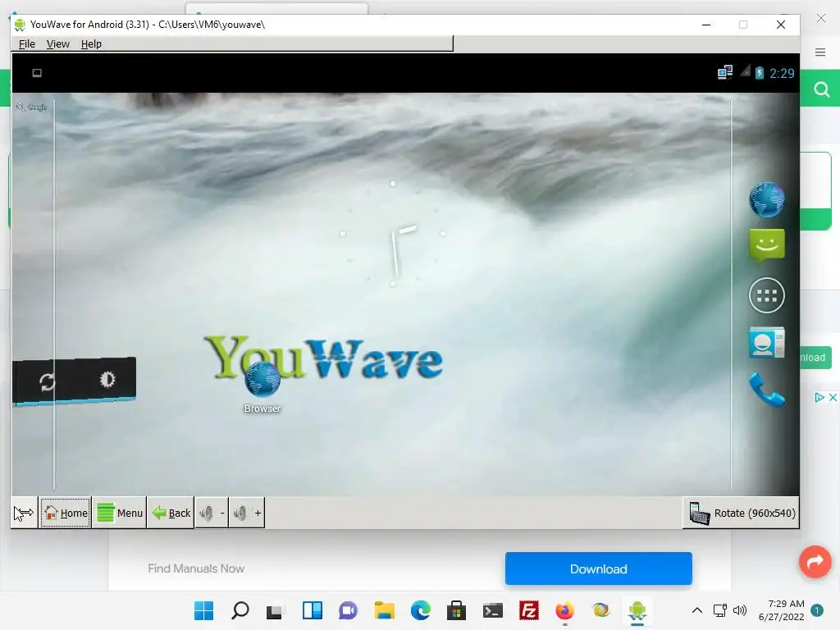Open the hamburger menu in background browser
840x630 pixels.
[x=820, y=52]
